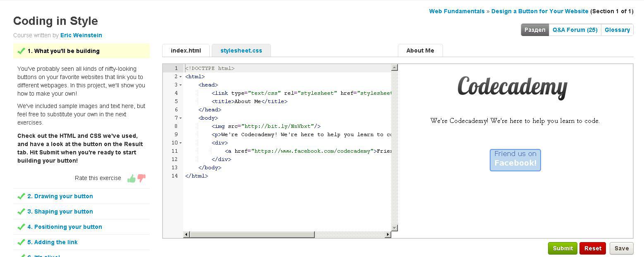Viewport: 644px width, 257px height.
Task: Collapse the head tag fold on line 3
Action: click(x=181, y=85)
